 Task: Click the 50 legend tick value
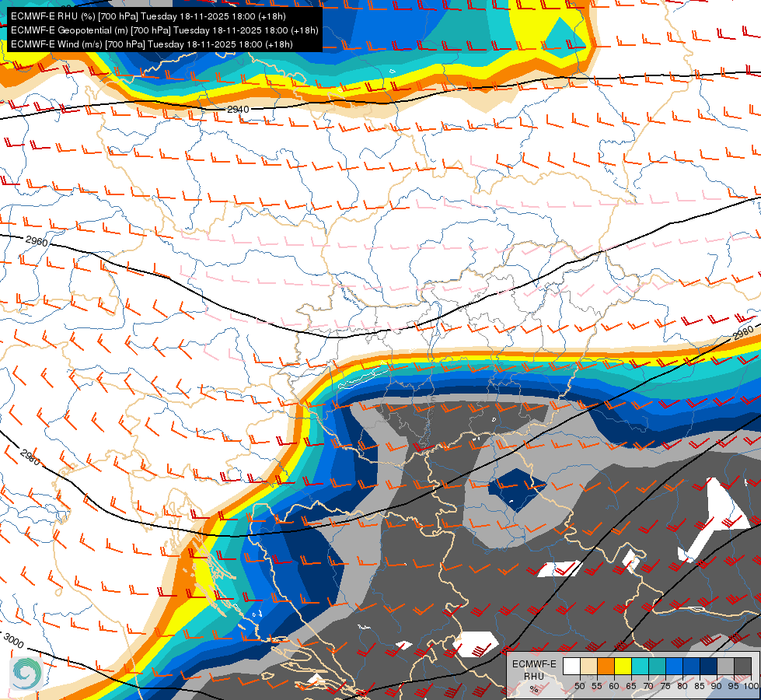[580, 686]
